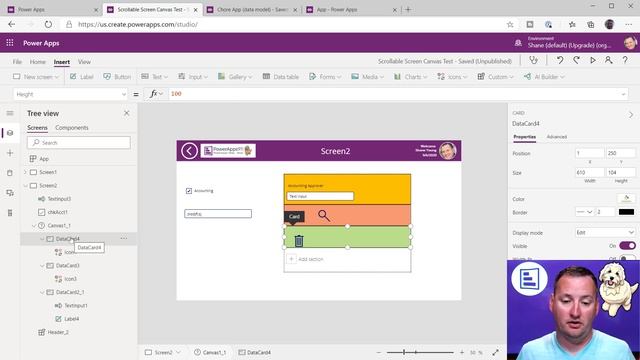Zoom out with the minus icon

[379, 352]
